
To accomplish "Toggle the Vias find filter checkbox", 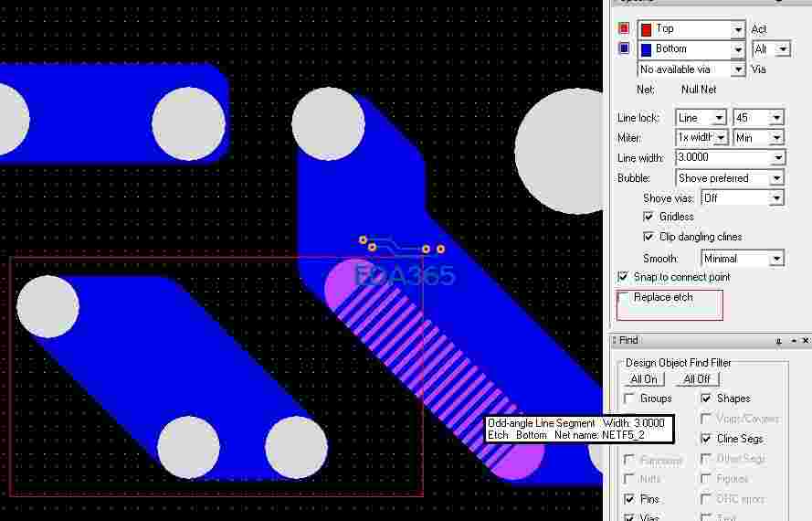I will point(629,517).
